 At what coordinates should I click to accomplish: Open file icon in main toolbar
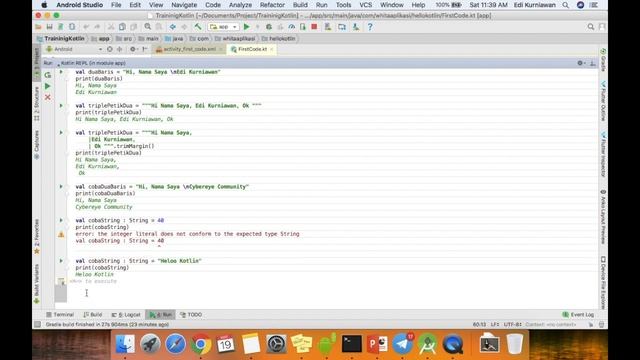[38, 27]
